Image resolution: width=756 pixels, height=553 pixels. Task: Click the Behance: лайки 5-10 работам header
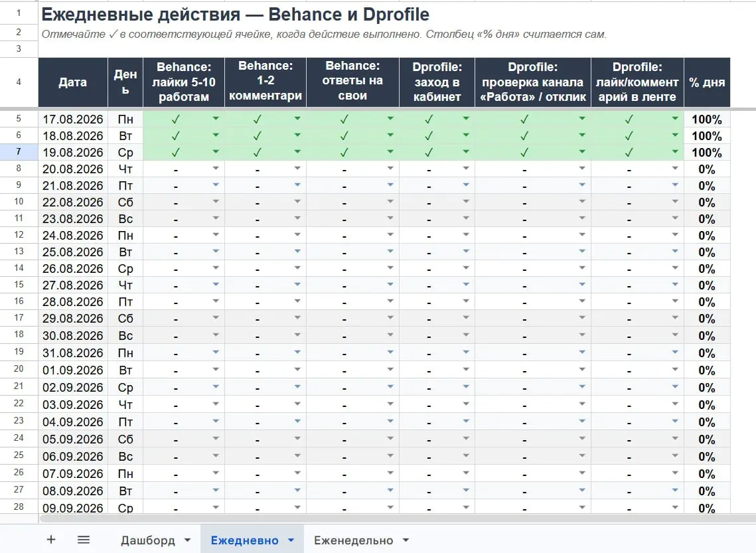tap(184, 82)
